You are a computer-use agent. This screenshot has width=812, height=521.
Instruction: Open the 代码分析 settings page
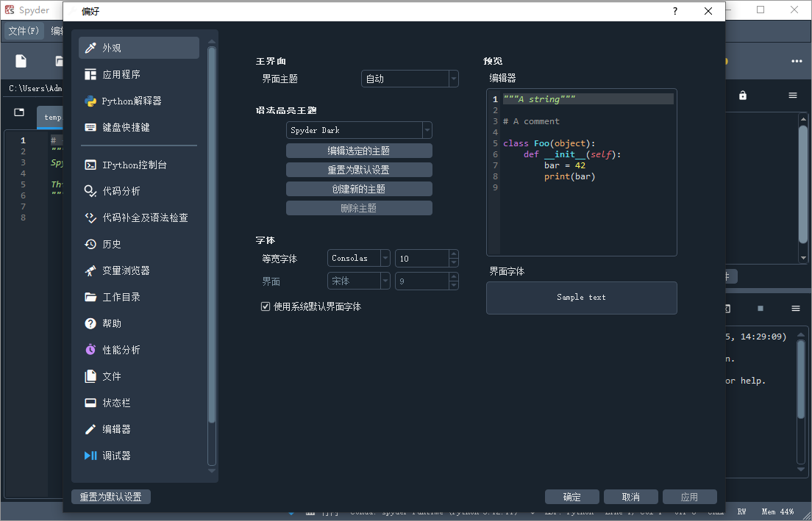pyautogui.click(x=139, y=192)
